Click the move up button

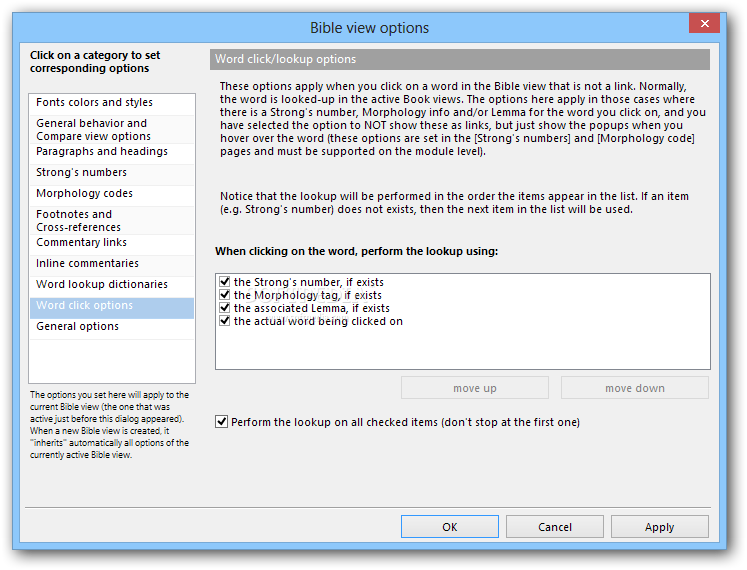(474, 388)
